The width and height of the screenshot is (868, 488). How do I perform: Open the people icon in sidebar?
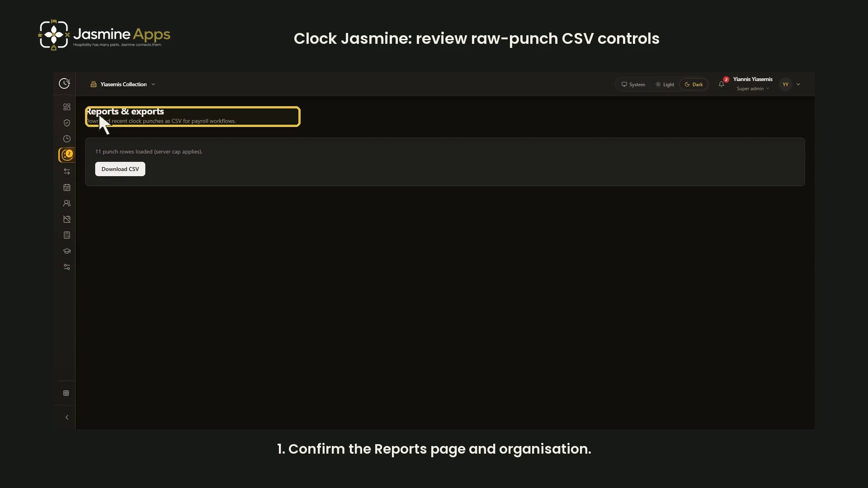click(x=67, y=203)
